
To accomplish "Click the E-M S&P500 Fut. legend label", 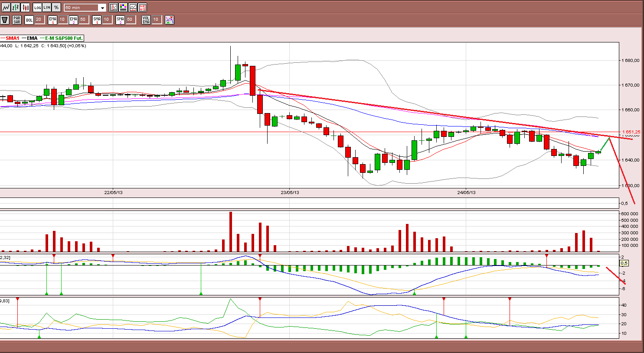I will tap(64, 38).
